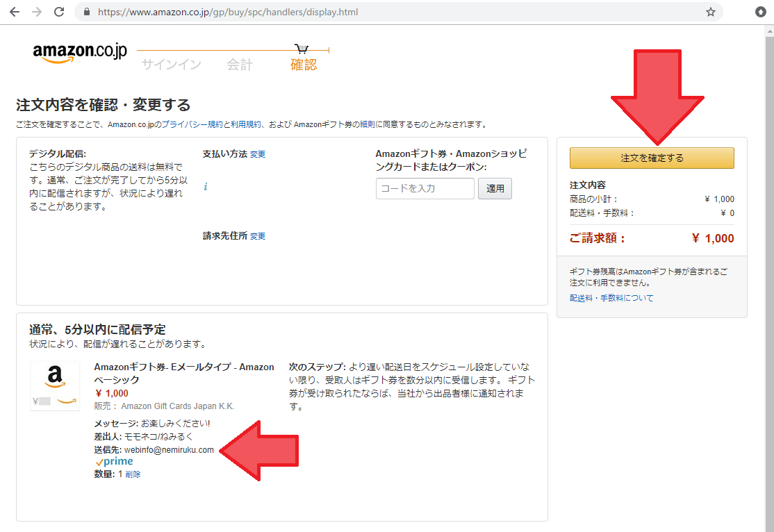The height and width of the screenshot is (532, 774).
Task: Click the 商品の小計 ¥ 1,000 value
Action: click(x=719, y=199)
